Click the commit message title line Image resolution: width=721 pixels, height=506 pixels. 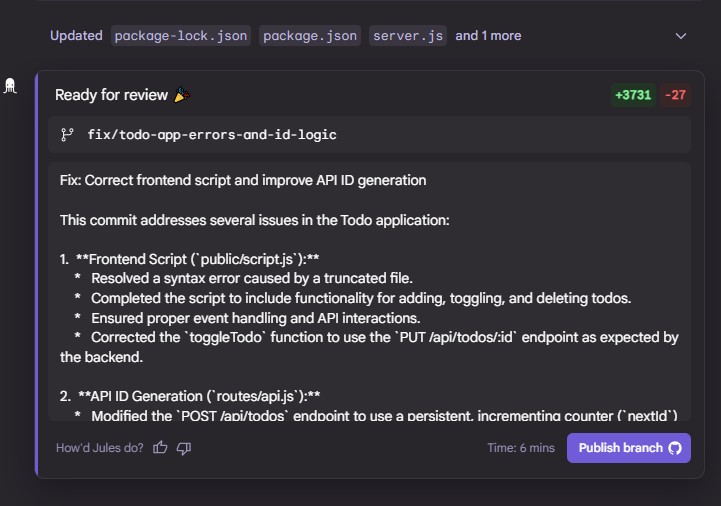(243, 181)
